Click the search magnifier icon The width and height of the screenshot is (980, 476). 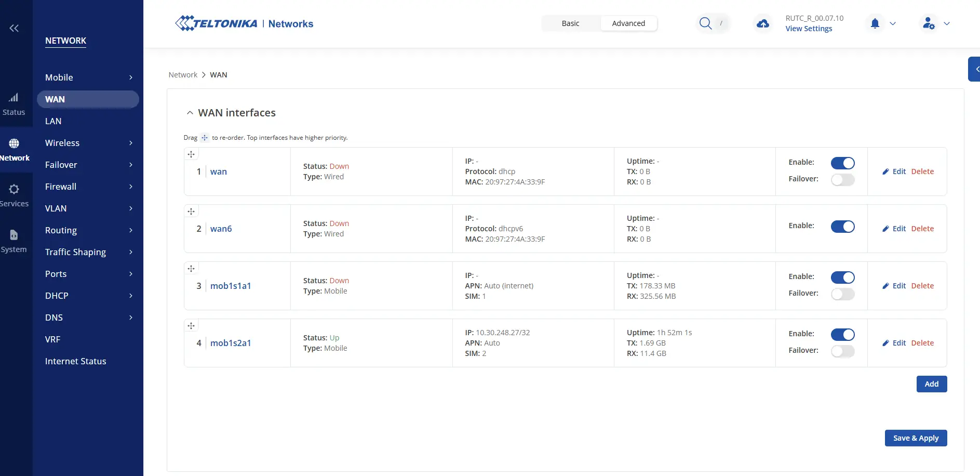click(x=705, y=23)
